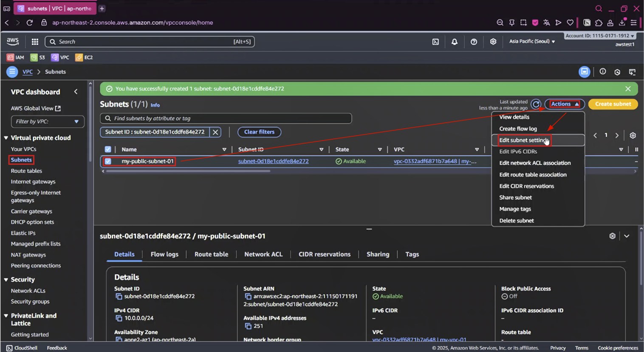Open the Filter by VPC dropdown
This screenshot has width=644, height=352.
[48, 121]
